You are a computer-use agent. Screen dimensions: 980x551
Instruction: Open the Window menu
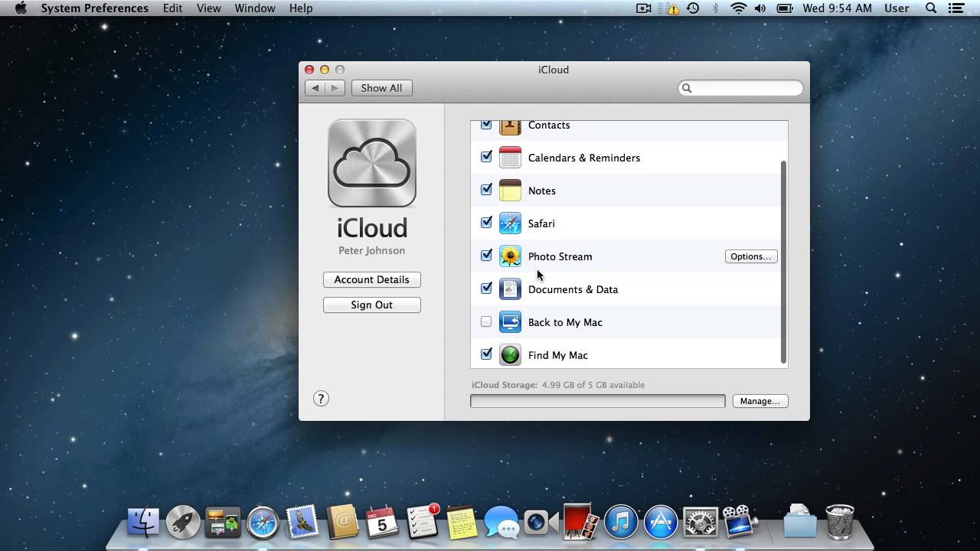coord(255,8)
